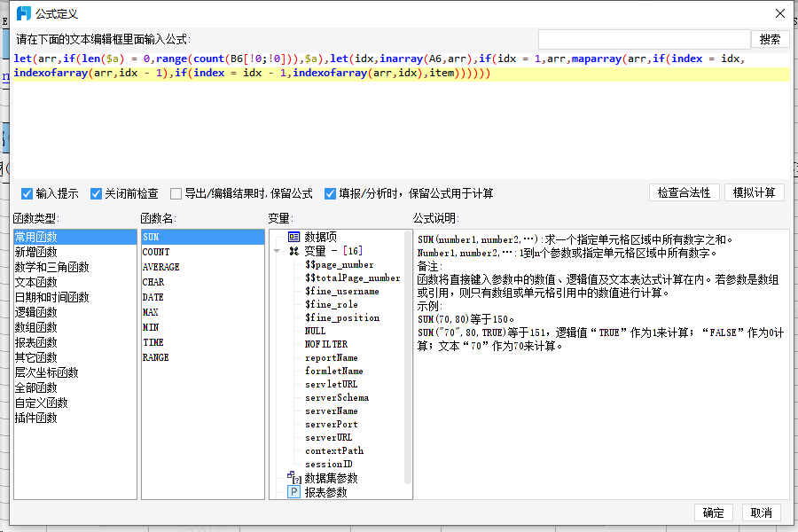Pick the AVERAGE function name
The height and width of the screenshot is (532, 798).
click(160, 267)
